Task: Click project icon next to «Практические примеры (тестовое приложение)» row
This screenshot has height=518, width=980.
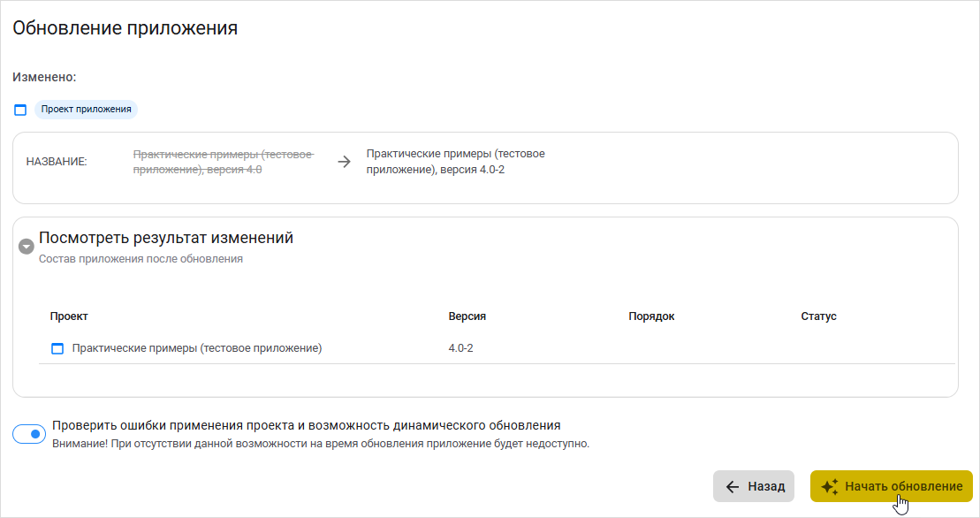Action: tap(57, 348)
